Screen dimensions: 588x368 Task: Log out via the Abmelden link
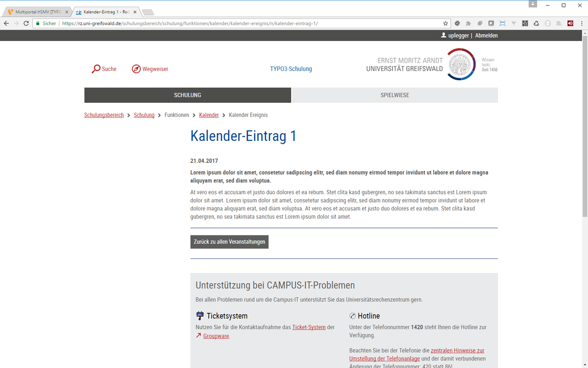pyautogui.click(x=486, y=35)
